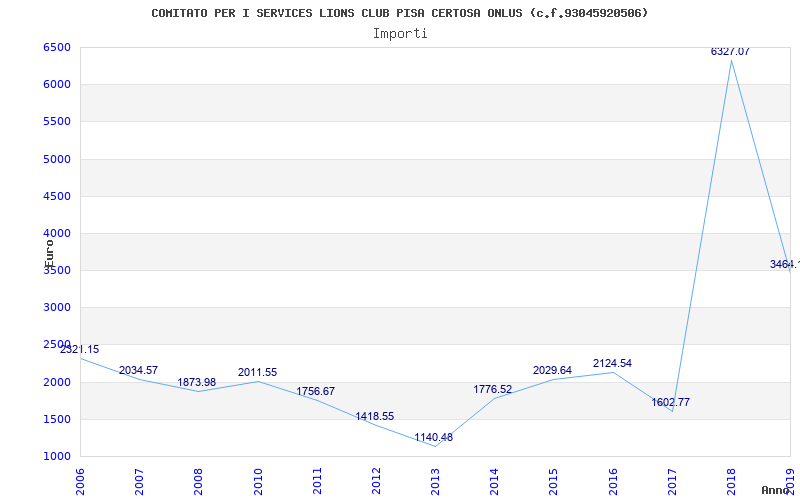This screenshot has height=500, width=800.
Task: Click the Importi subtitle
Action: pyautogui.click(x=400, y=34)
